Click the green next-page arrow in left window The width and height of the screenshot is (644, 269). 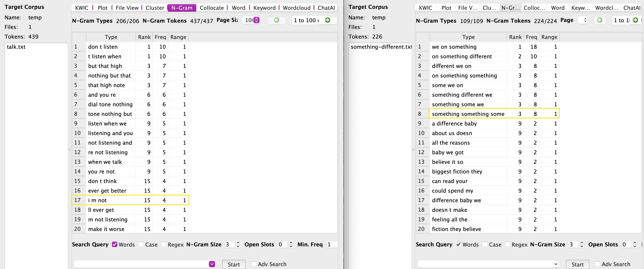[x=327, y=20]
